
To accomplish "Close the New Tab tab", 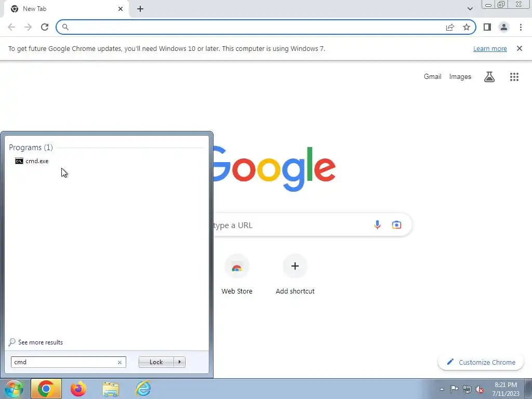I will (121, 9).
